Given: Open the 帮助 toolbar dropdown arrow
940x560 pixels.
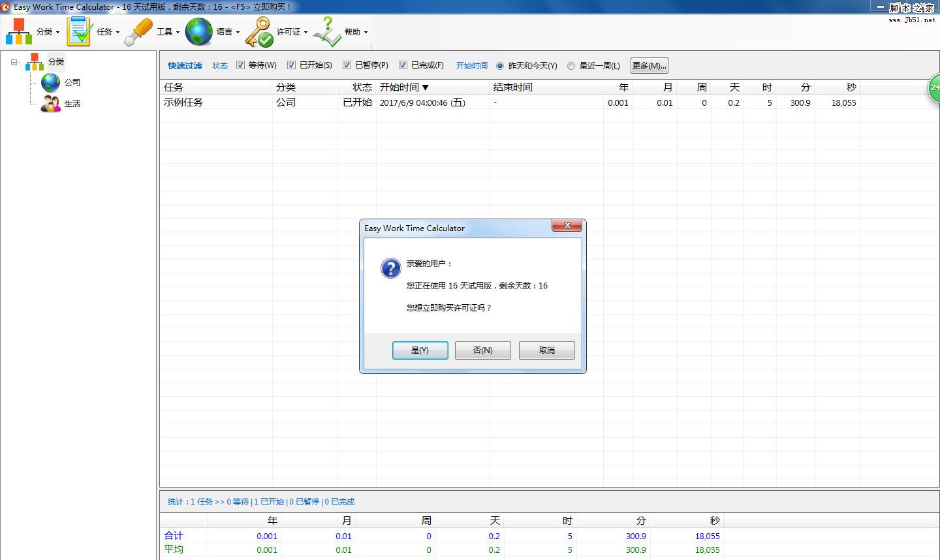Looking at the screenshot, I should [x=366, y=32].
